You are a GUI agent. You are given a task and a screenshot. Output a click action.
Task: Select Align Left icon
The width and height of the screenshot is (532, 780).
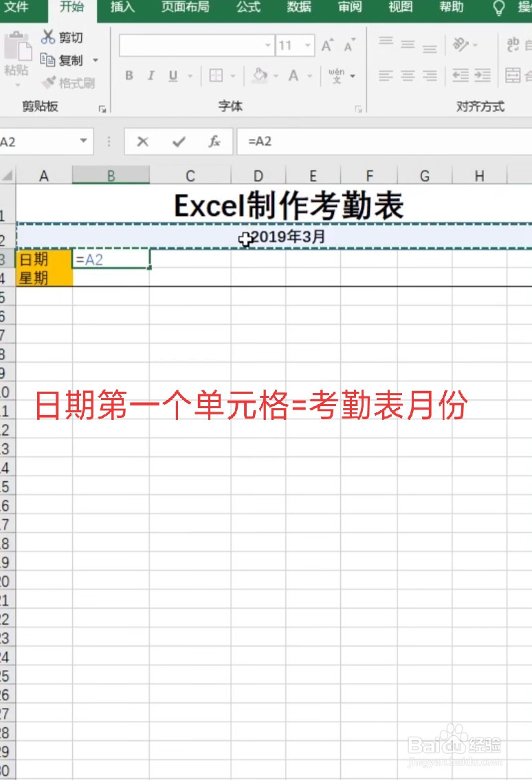click(x=386, y=76)
